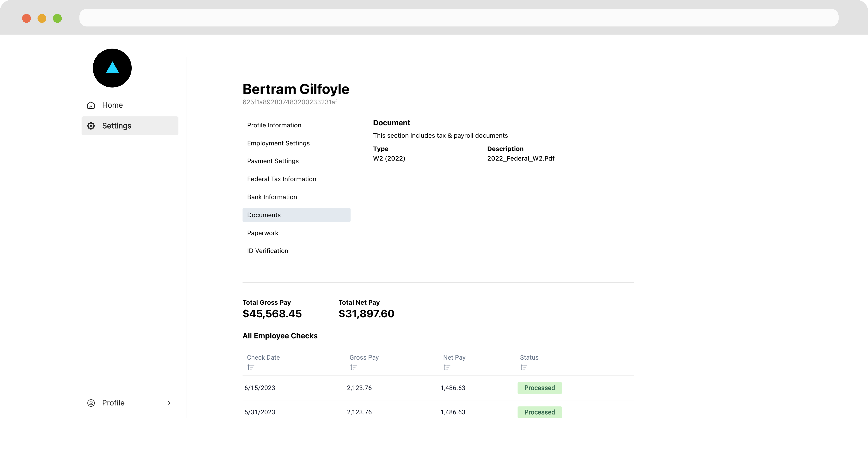Click Processed badge for 5/31/2023 check
This screenshot has width=868, height=476.
(x=540, y=412)
